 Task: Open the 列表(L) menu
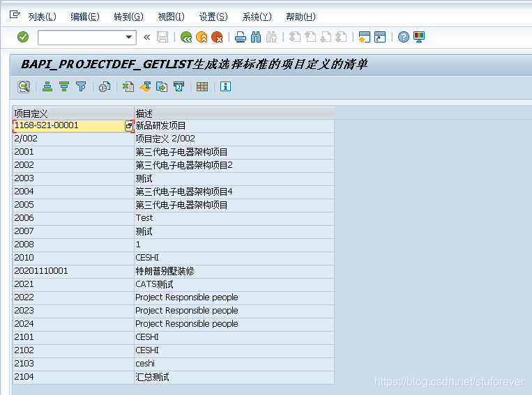coord(42,17)
